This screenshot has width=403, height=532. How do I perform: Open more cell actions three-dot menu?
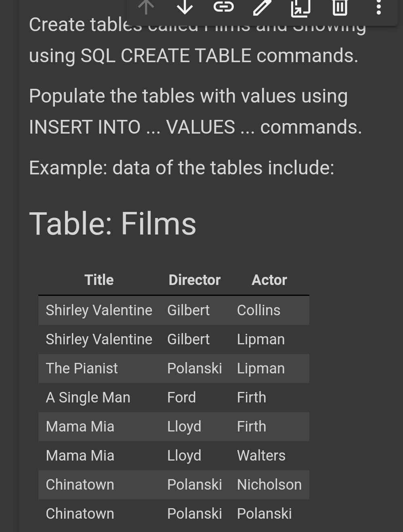[378, 7]
